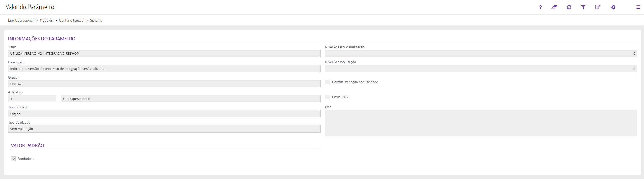This screenshot has height=179, width=644.
Task: Refresh data using the sync arrows icon
Action: pos(569,7)
